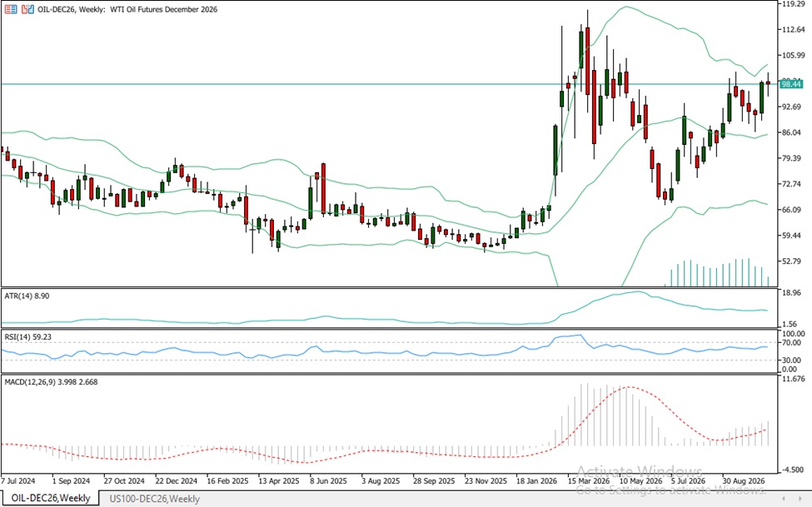Click the '23 Nov 2025' date label
This screenshot has width=812, height=507.
[x=486, y=480]
